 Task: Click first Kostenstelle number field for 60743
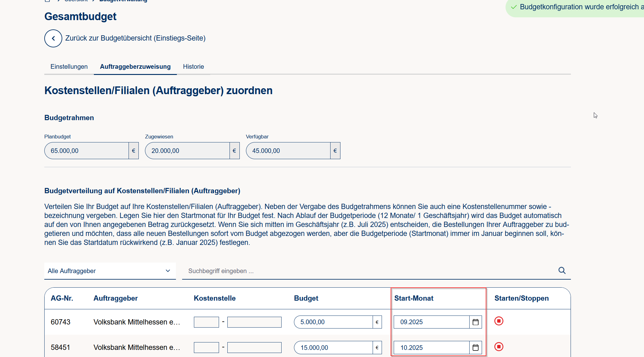point(206,322)
